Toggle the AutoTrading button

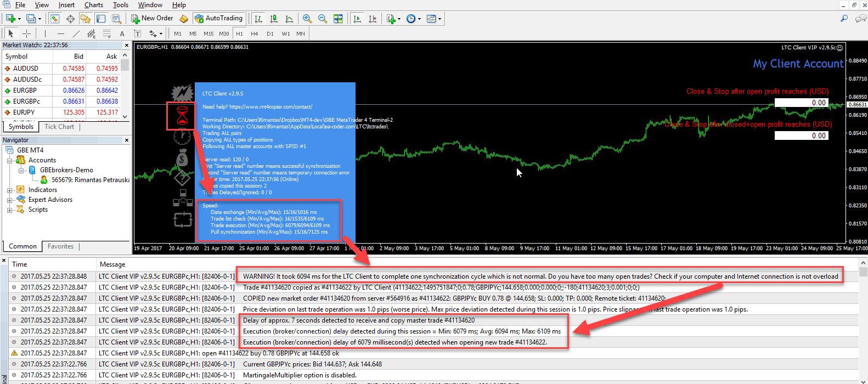tap(218, 19)
